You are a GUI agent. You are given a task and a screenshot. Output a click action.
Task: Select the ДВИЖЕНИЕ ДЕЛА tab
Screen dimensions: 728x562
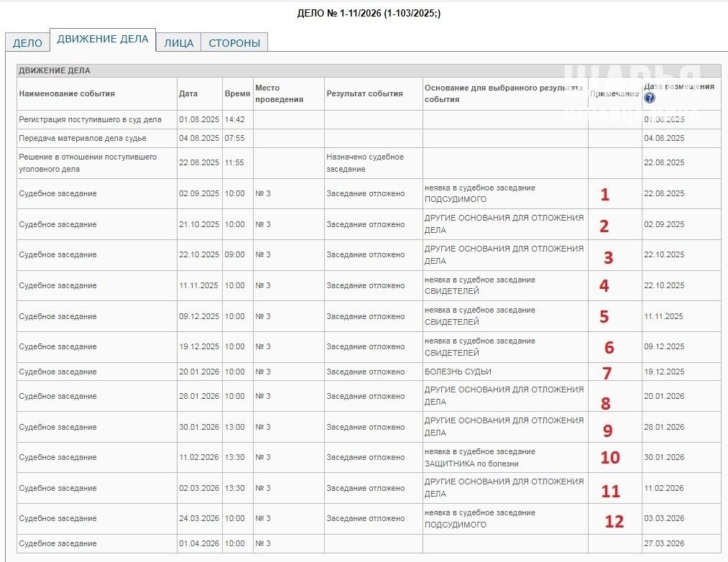(x=103, y=39)
